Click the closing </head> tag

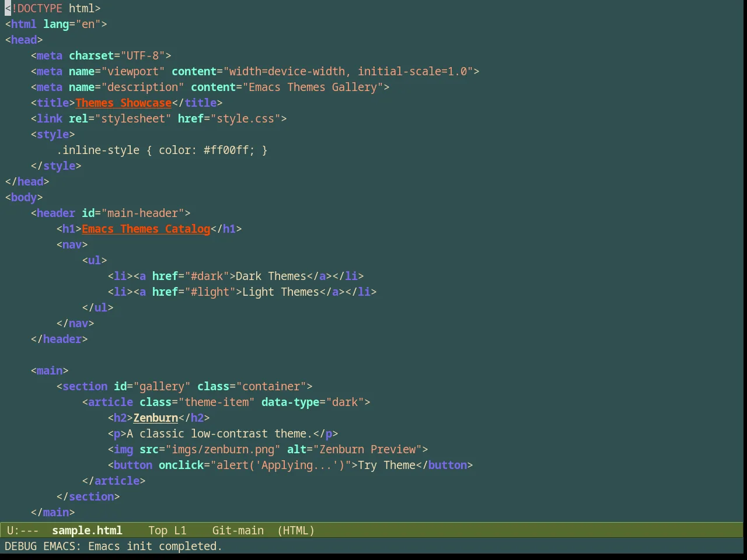(x=27, y=181)
